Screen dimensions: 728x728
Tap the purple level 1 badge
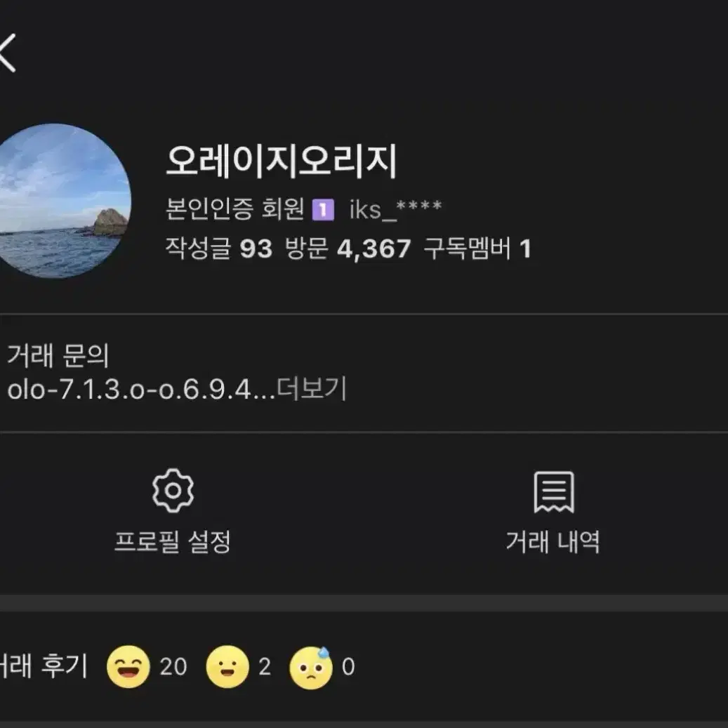pos(323,210)
